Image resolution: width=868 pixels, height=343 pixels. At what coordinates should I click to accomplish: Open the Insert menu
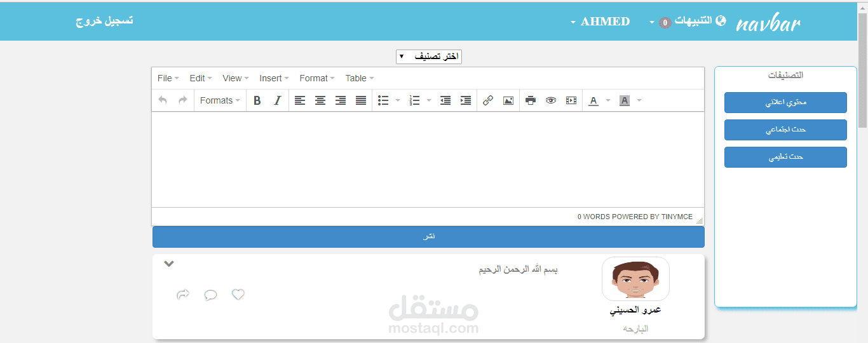point(275,78)
